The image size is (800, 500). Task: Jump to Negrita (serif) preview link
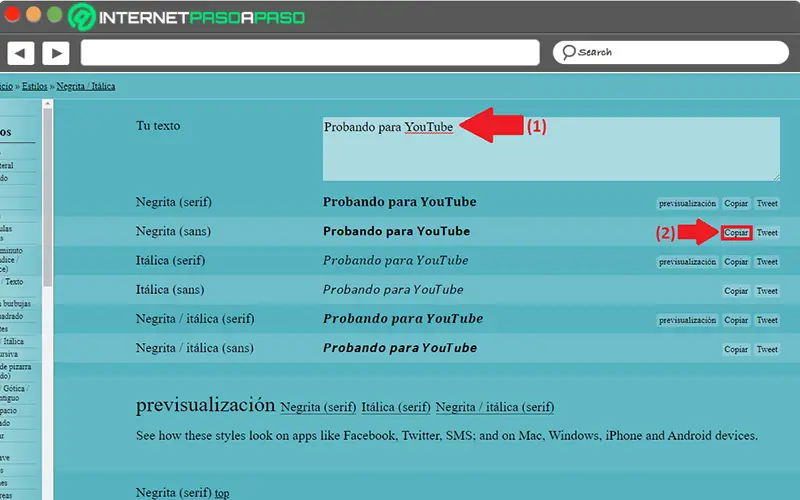pyautogui.click(x=318, y=407)
